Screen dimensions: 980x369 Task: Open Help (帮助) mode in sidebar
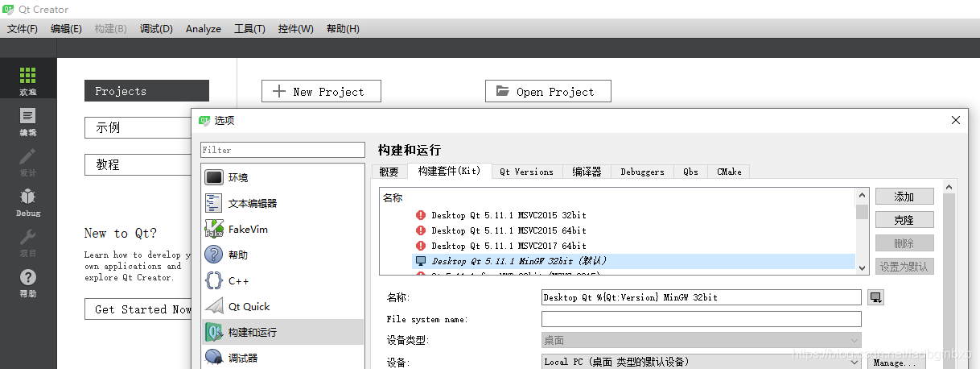[28, 283]
